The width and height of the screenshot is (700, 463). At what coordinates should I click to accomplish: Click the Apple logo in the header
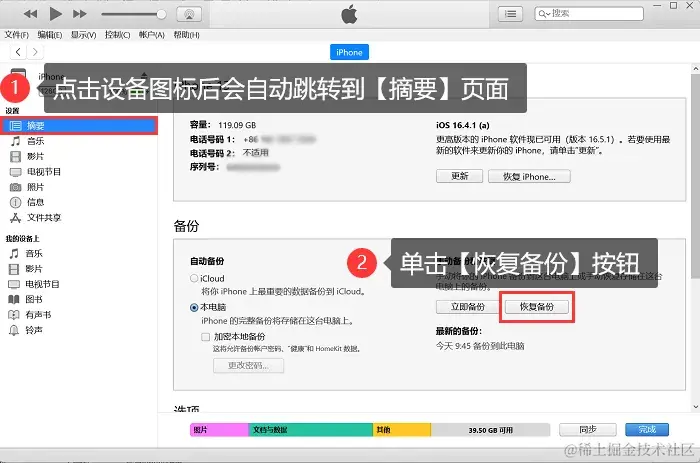point(349,14)
